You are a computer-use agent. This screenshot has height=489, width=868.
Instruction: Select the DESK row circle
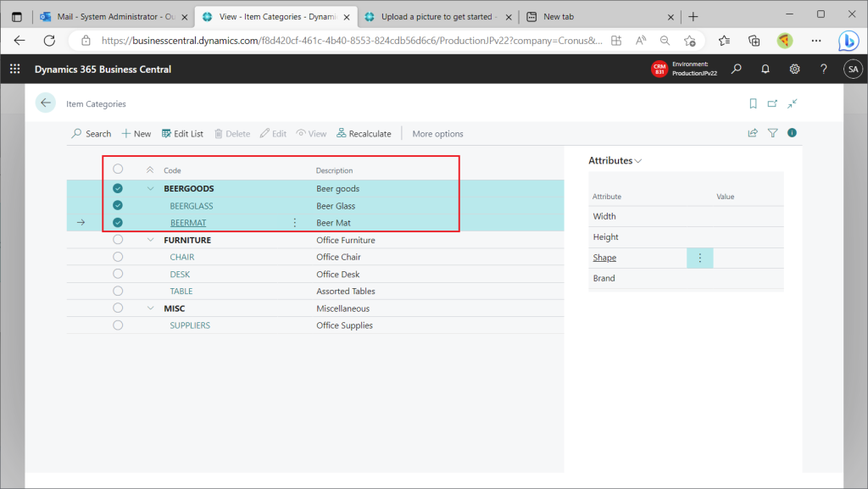pyautogui.click(x=118, y=274)
